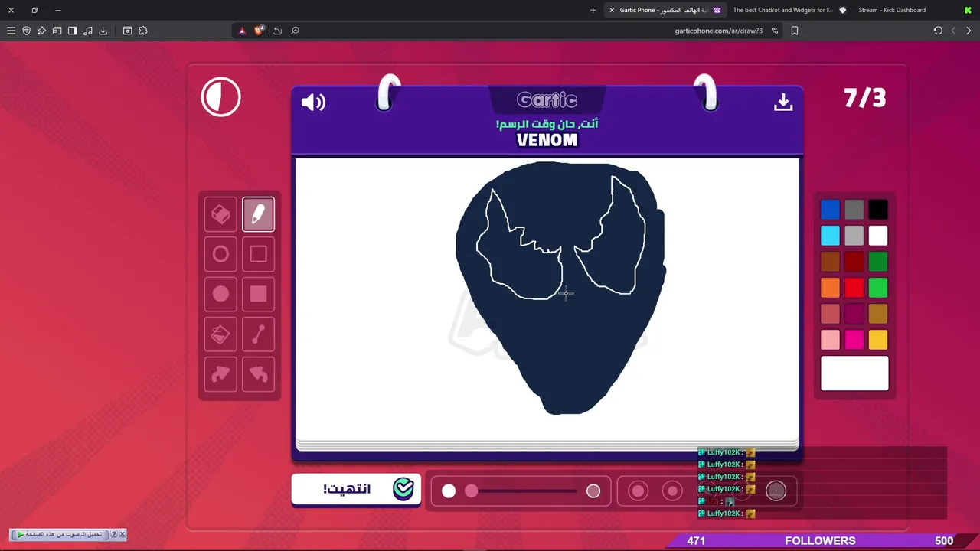Bookmark this page with bookmark icon
This screenshot has height=551, width=980.
794,31
